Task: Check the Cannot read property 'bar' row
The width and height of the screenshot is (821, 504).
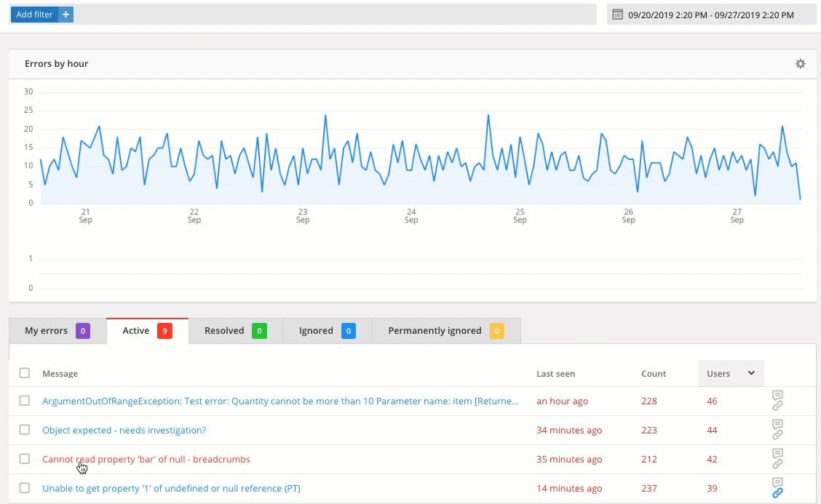Action: coord(25,459)
